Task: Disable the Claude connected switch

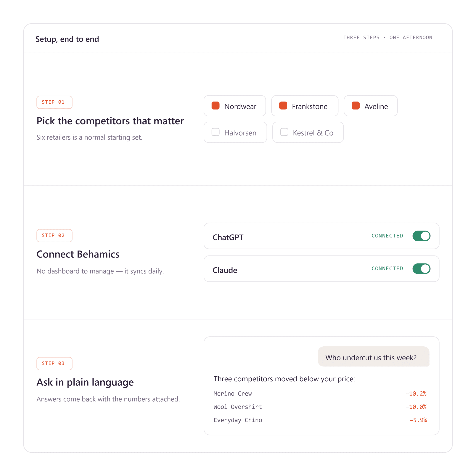Action: (x=421, y=268)
